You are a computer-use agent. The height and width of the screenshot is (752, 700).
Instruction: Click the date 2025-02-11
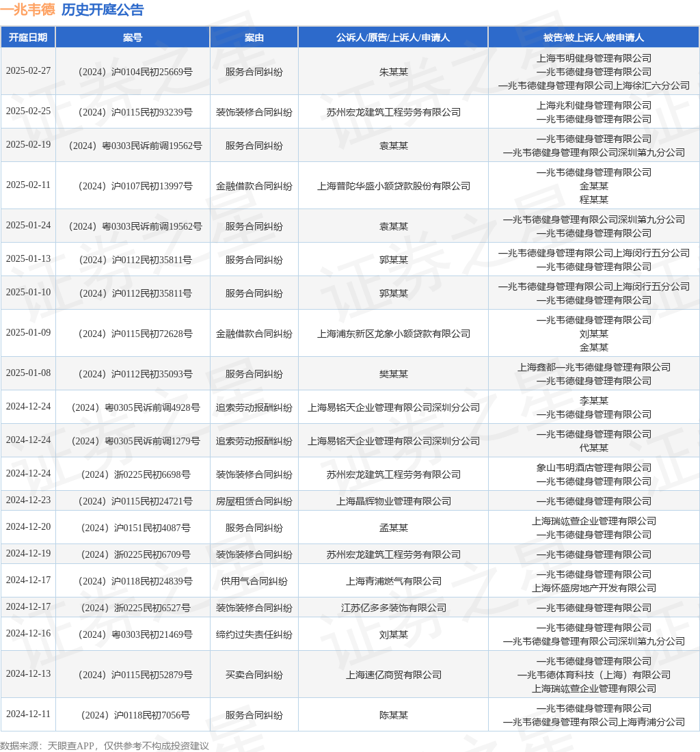click(28, 185)
